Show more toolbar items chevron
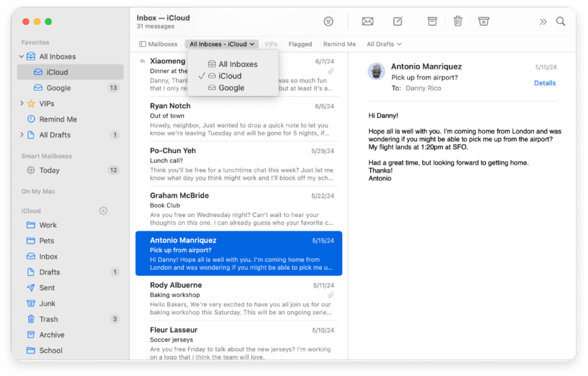The image size is (588, 376). point(543,22)
